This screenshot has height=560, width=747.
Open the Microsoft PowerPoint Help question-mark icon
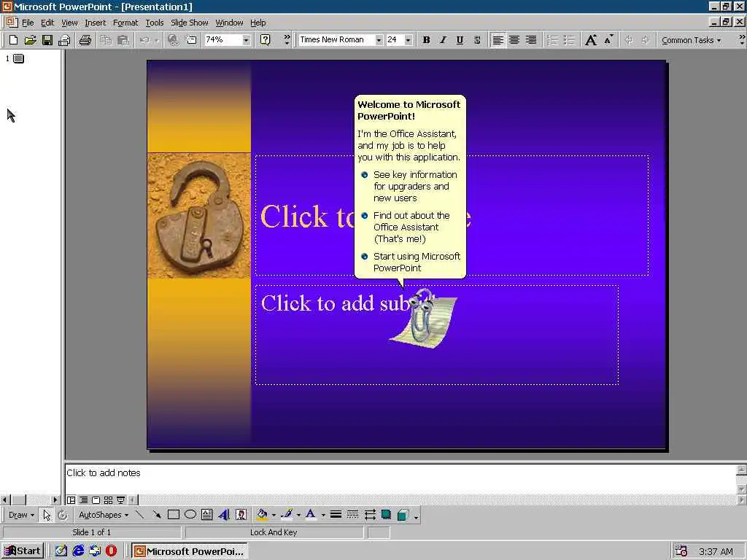tap(266, 40)
